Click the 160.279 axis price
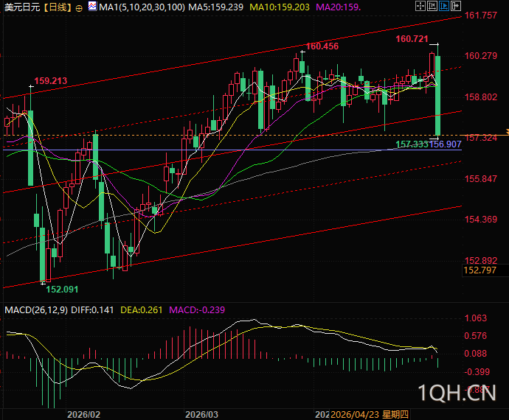Viewport: 509px width, 420px height. click(x=481, y=56)
